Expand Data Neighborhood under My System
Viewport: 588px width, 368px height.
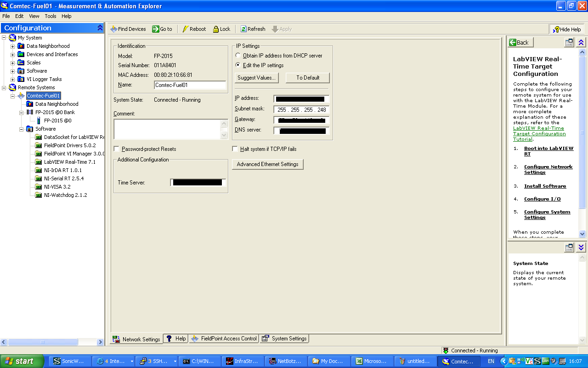click(x=13, y=46)
